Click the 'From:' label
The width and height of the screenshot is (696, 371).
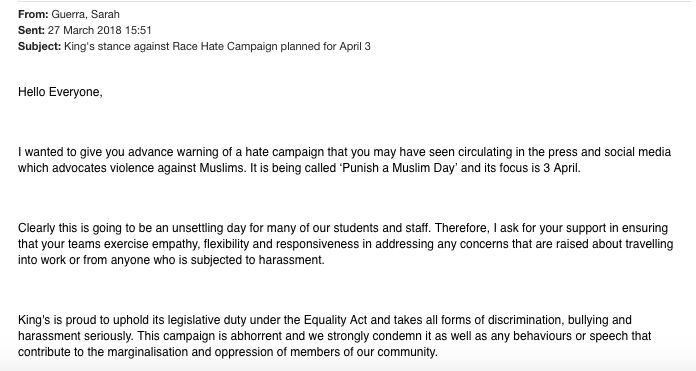33,14
